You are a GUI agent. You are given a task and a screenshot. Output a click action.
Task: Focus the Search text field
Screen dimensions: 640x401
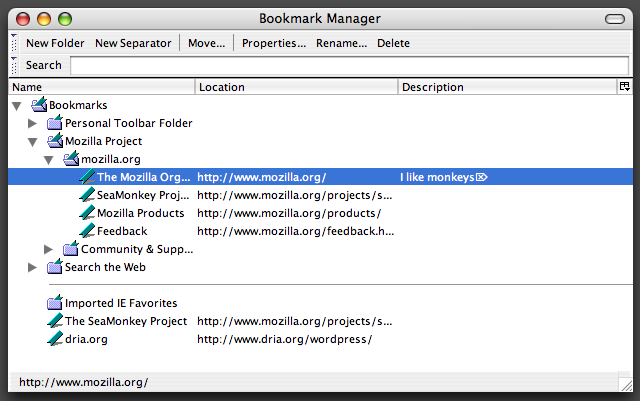349,66
